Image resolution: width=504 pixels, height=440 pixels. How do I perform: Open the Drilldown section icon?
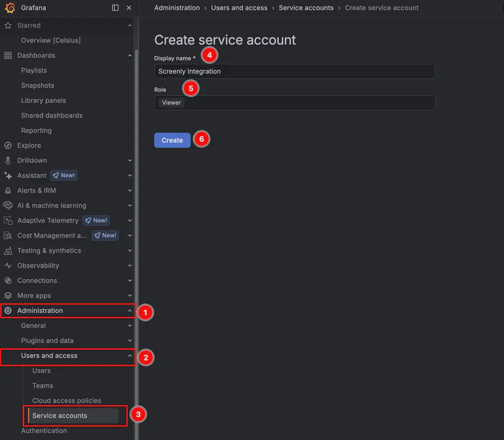tap(8, 160)
